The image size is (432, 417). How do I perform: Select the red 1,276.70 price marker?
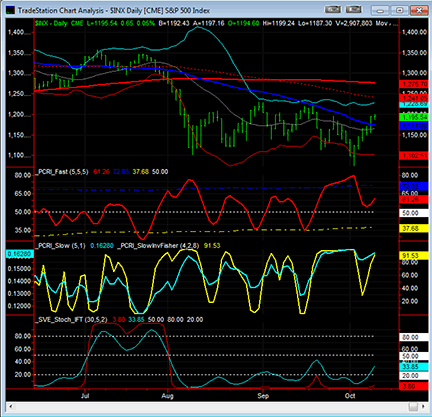pos(414,84)
